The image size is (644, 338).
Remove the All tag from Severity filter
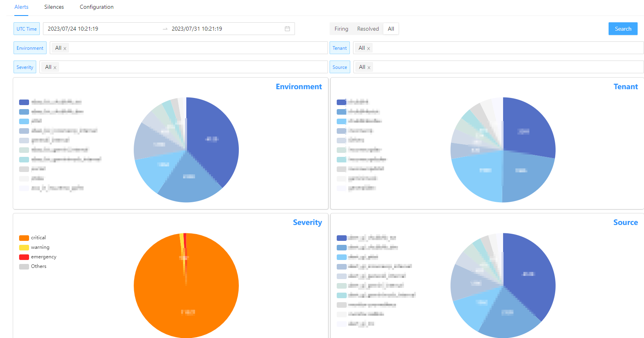55,67
